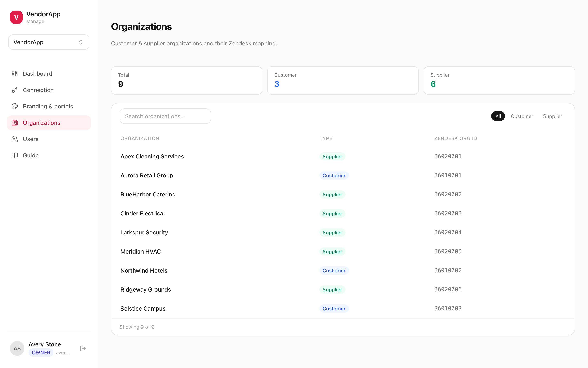The height and width of the screenshot is (368, 588).
Task: Click the Dashboard grid icon
Action: 14,74
